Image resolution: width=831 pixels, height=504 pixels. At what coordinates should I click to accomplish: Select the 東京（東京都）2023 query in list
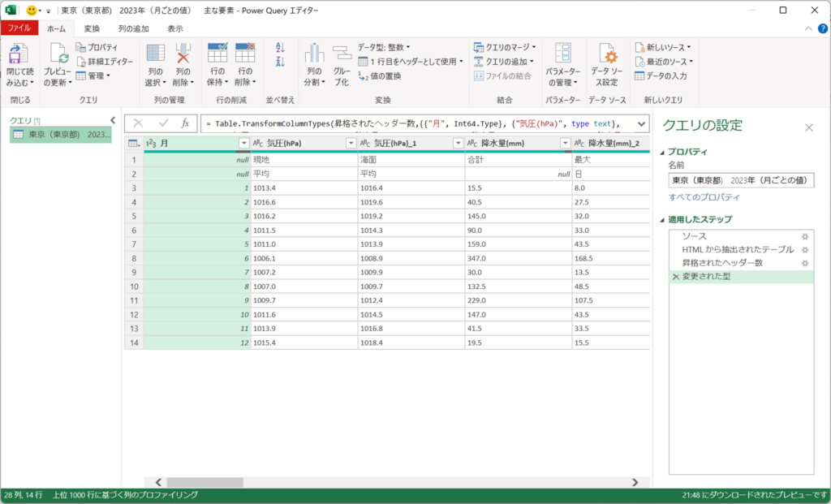61,135
